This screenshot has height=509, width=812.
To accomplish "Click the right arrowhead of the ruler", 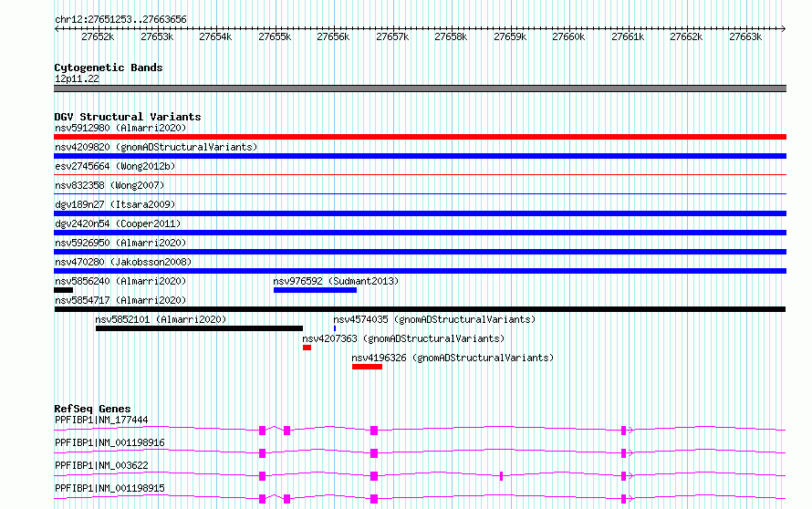I will 784,29.
